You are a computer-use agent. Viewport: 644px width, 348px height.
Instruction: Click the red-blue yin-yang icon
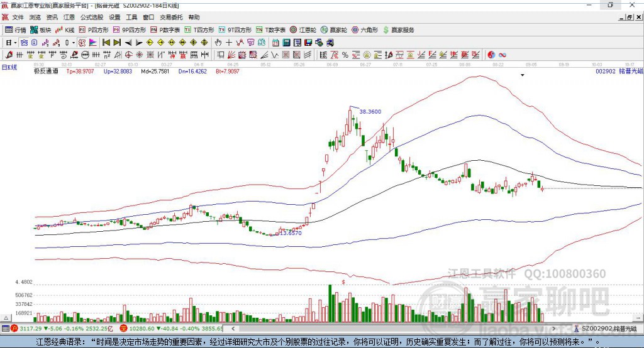click(x=491, y=55)
